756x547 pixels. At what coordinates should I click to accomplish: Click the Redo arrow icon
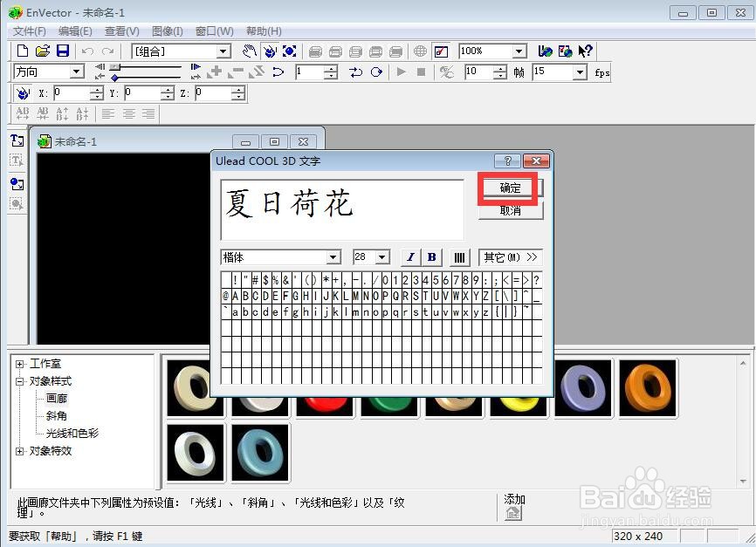[x=108, y=51]
